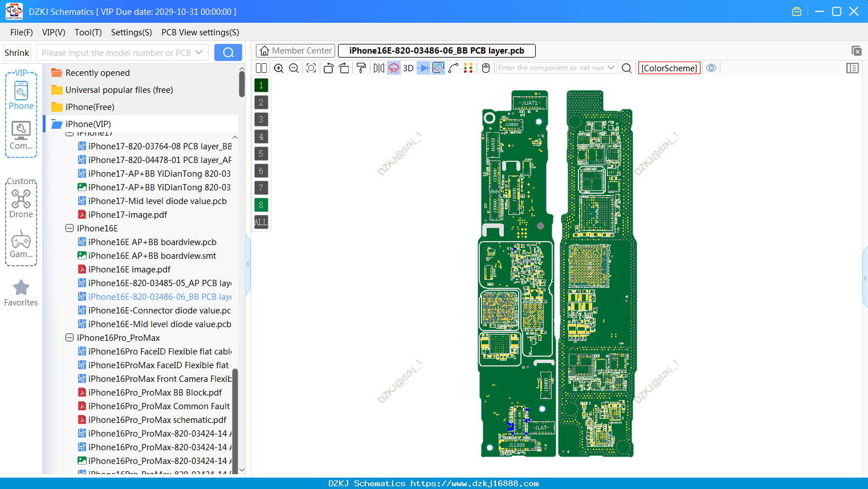
Task: Zoom out of the PCB view
Action: [x=294, y=68]
